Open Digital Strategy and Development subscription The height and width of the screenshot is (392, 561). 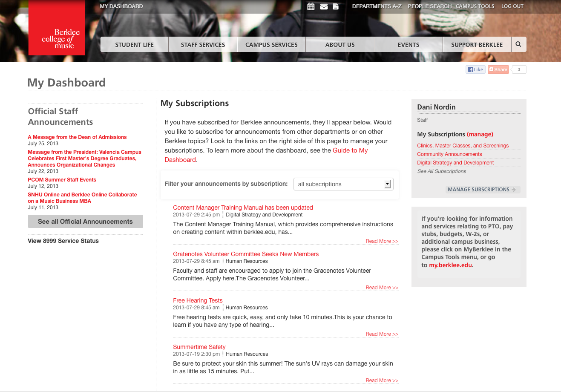455,163
